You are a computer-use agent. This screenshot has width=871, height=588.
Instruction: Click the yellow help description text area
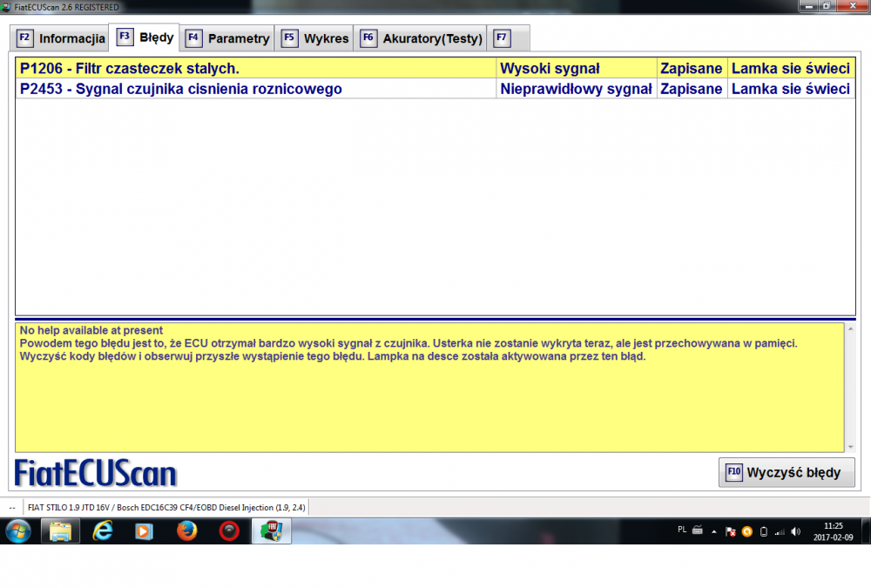coord(429,388)
